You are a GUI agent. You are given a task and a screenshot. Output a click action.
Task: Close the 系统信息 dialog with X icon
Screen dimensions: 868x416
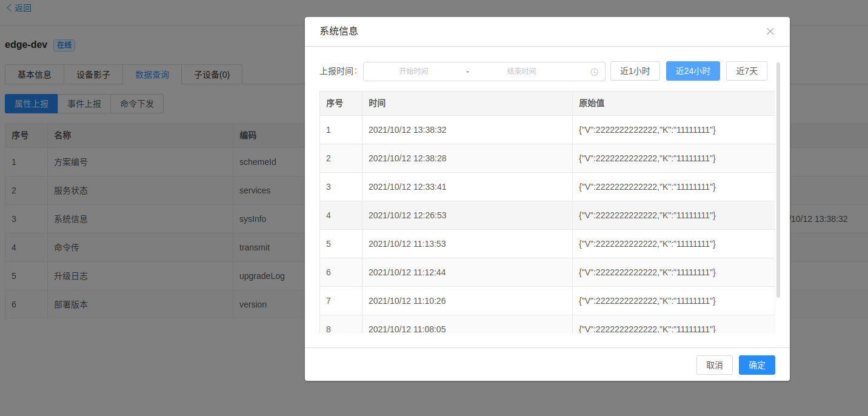pos(770,32)
